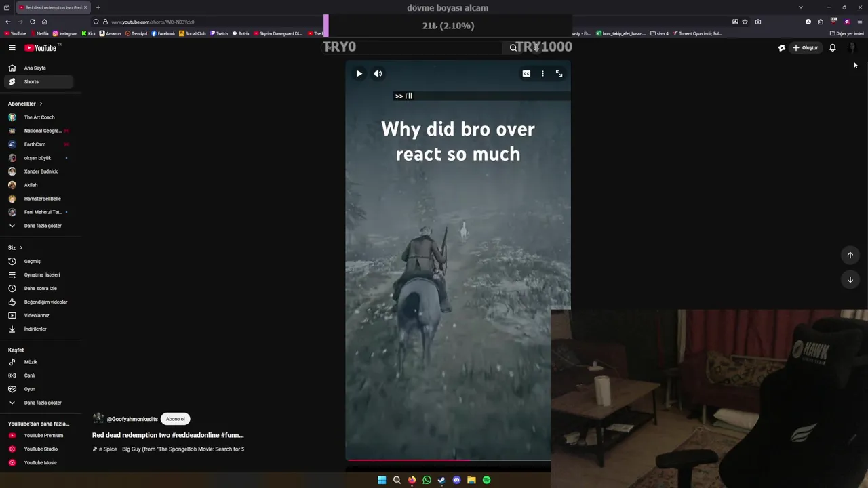This screenshot has height=488, width=868.
Task: Open Canlı live under Keşfet
Action: click(39, 375)
